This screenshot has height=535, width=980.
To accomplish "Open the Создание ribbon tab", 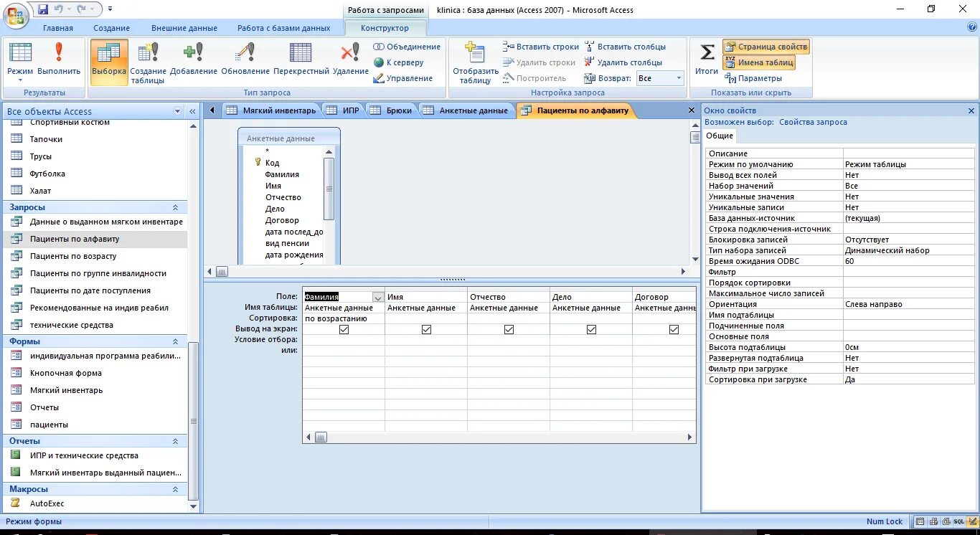I will click(112, 28).
